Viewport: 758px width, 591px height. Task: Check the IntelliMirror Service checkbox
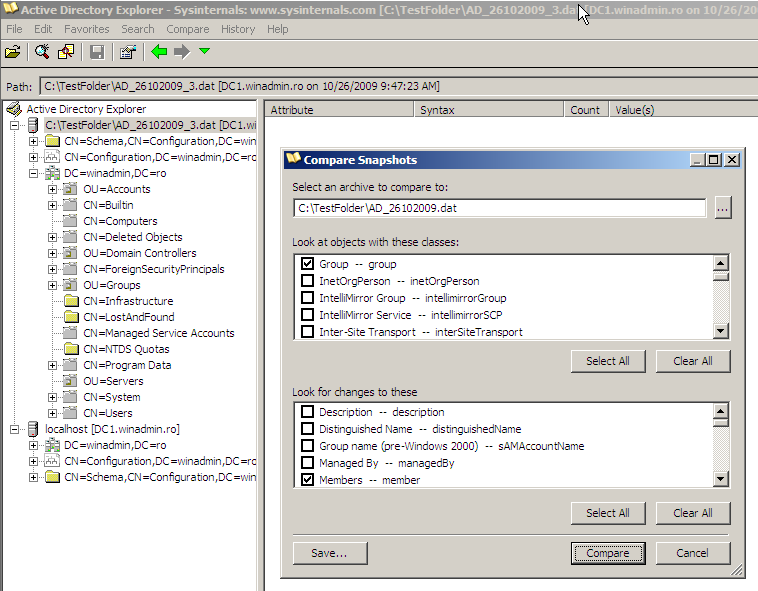(307, 315)
